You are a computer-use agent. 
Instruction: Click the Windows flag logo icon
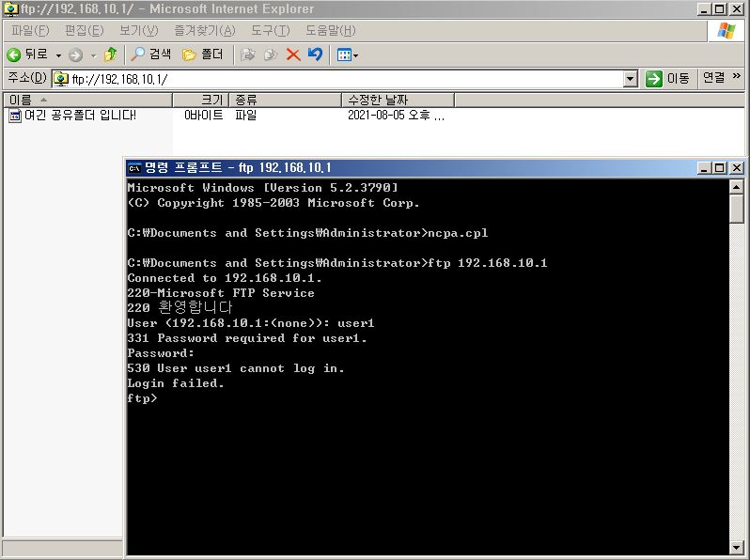[727, 31]
